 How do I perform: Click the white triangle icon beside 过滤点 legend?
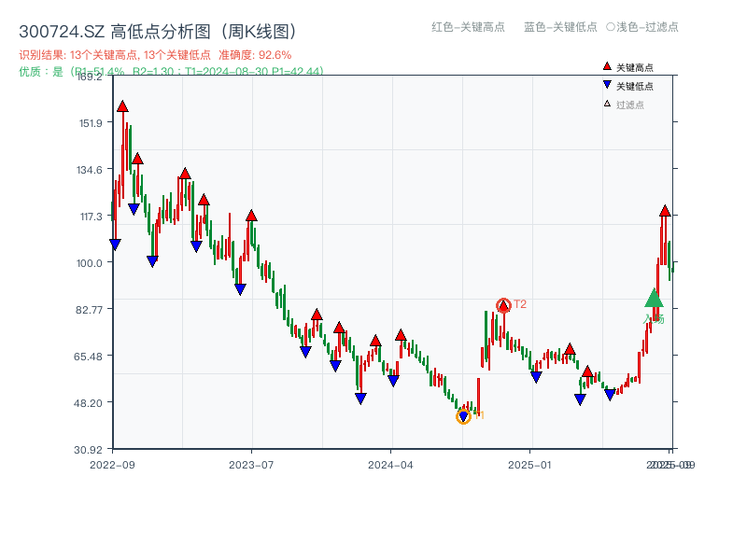tap(607, 104)
